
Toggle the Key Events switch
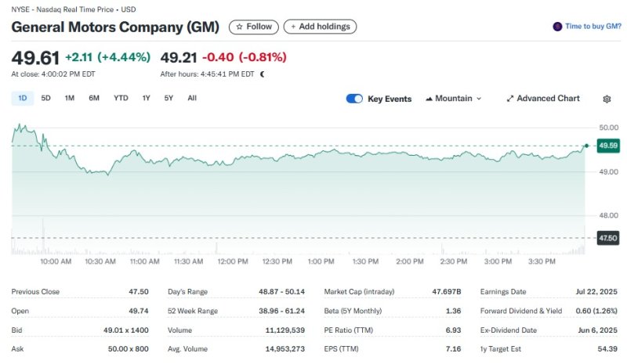click(x=354, y=99)
